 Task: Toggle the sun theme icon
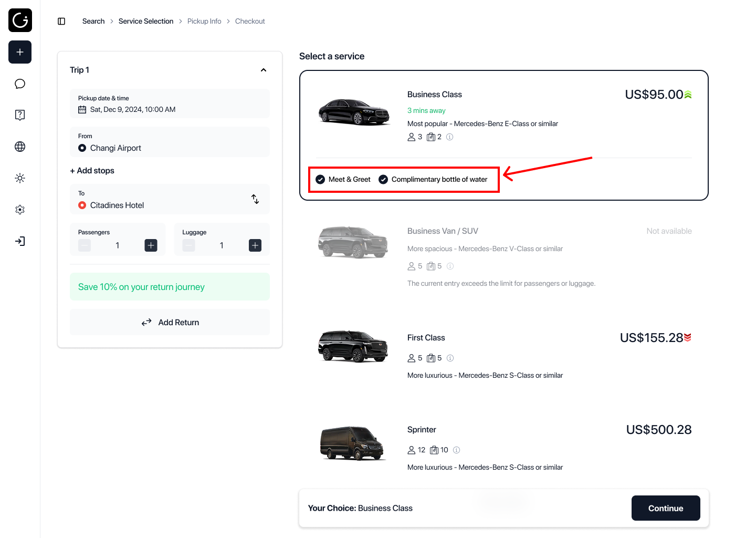pyautogui.click(x=20, y=178)
